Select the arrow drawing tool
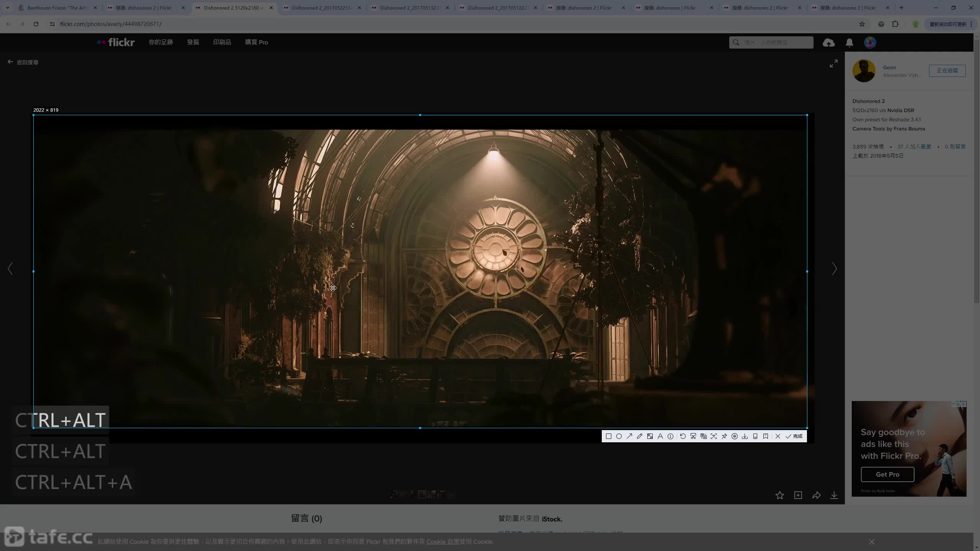The image size is (980, 551). [x=629, y=436]
